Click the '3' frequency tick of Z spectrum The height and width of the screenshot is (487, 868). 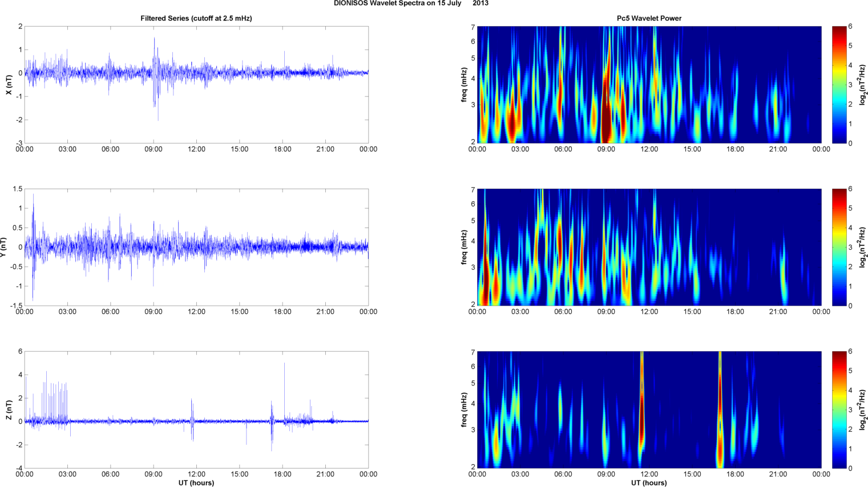473,429
